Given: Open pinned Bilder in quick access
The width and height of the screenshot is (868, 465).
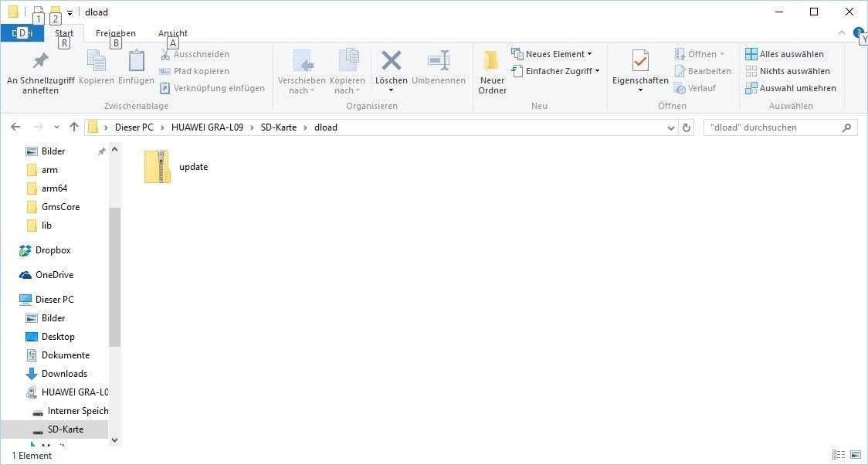Looking at the screenshot, I should (x=46, y=151).
